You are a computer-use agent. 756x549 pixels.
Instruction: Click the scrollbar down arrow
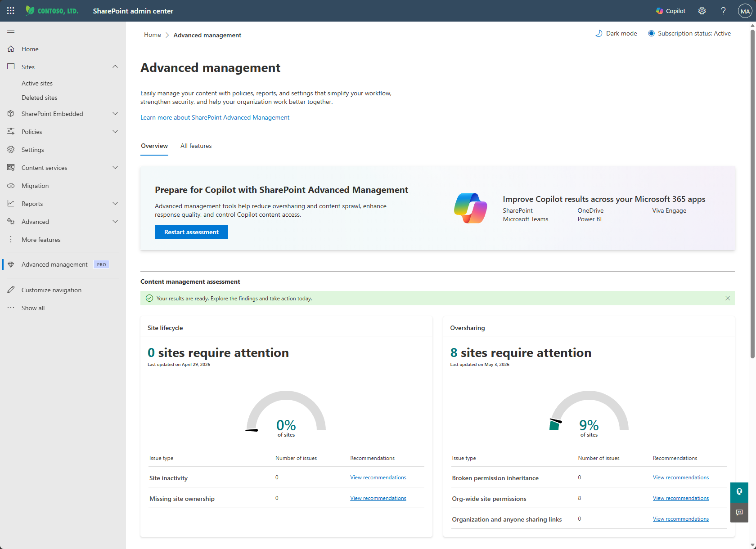click(752, 545)
